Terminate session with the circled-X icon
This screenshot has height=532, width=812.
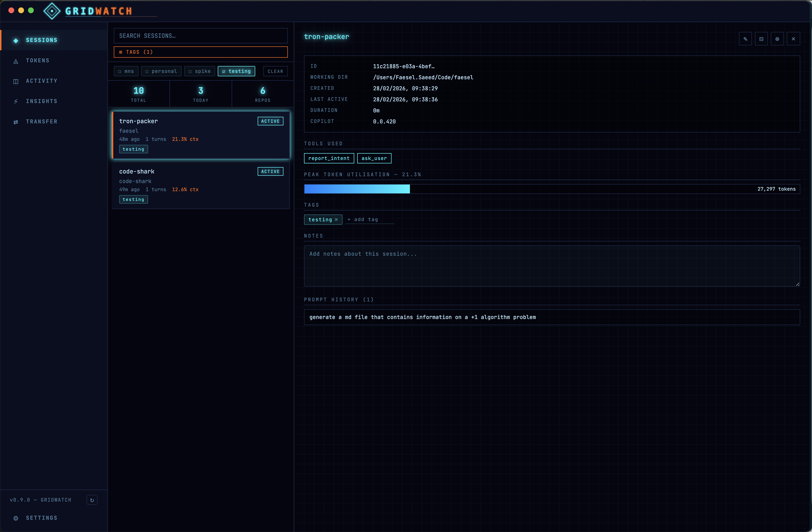point(777,39)
